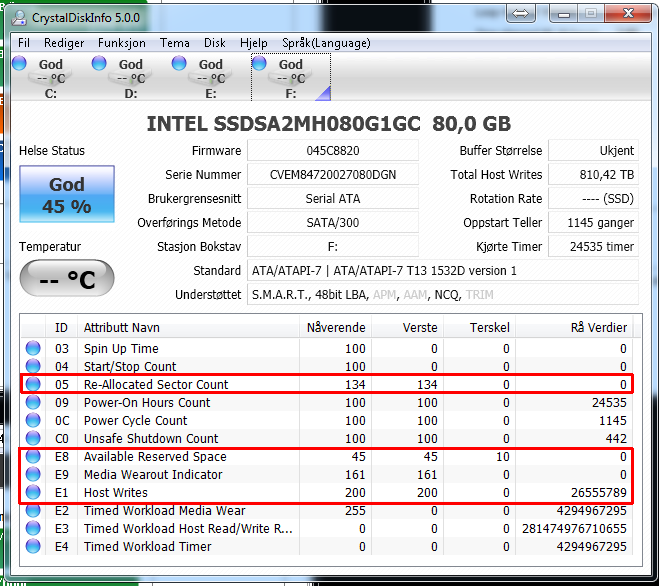
Task: Click the status orb for Re-Allocated Sector Count
Action: pyautogui.click(x=33, y=384)
